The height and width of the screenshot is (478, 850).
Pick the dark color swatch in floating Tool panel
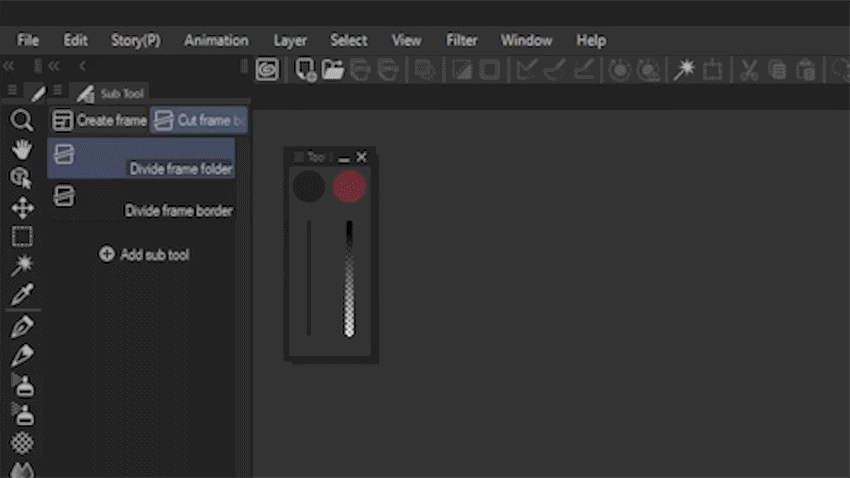coord(308,186)
